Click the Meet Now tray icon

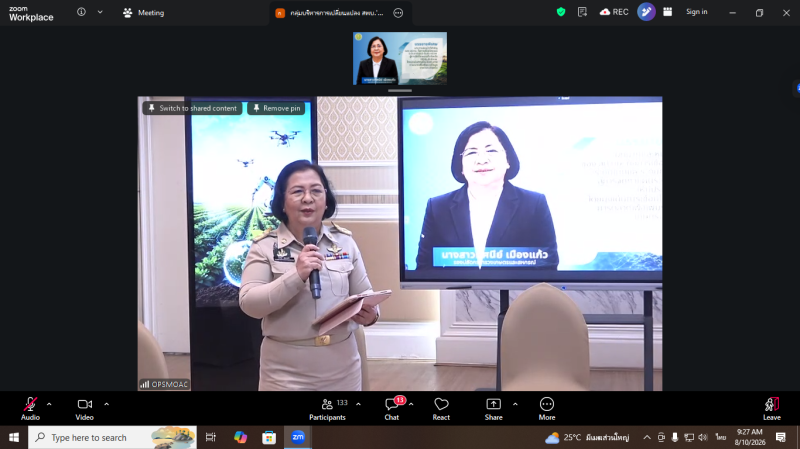click(661, 437)
